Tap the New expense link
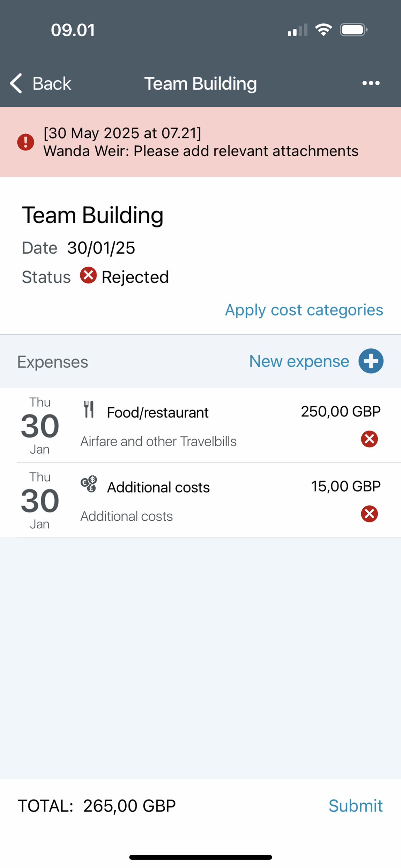 [x=299, y=361]
